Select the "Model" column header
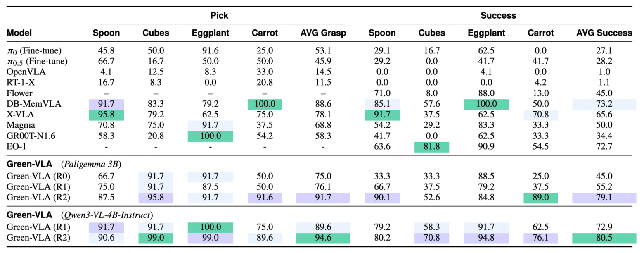This screenshot has height=253, width=644. (19, 33)
